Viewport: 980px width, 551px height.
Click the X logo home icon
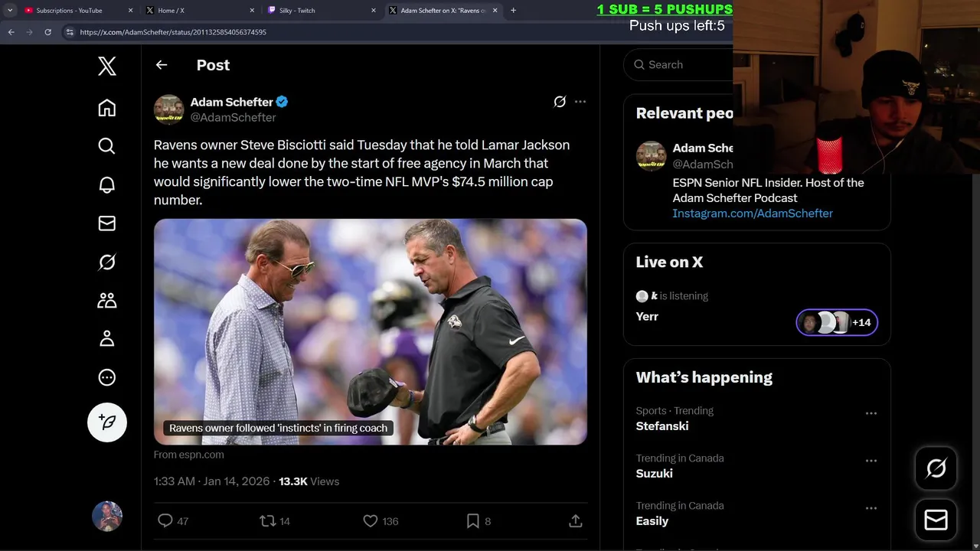pos(107,67)
